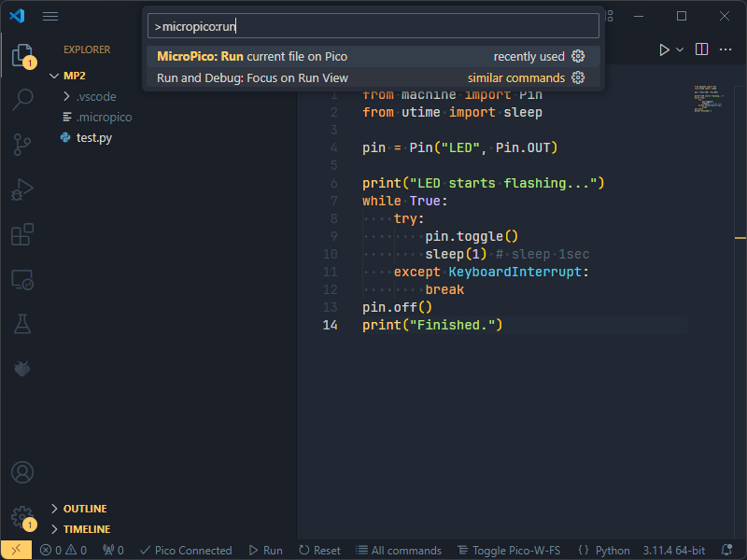Toggle Pico-W-FS in status bar
Viewport: 747px width, 560px height.
pos(509,551)
